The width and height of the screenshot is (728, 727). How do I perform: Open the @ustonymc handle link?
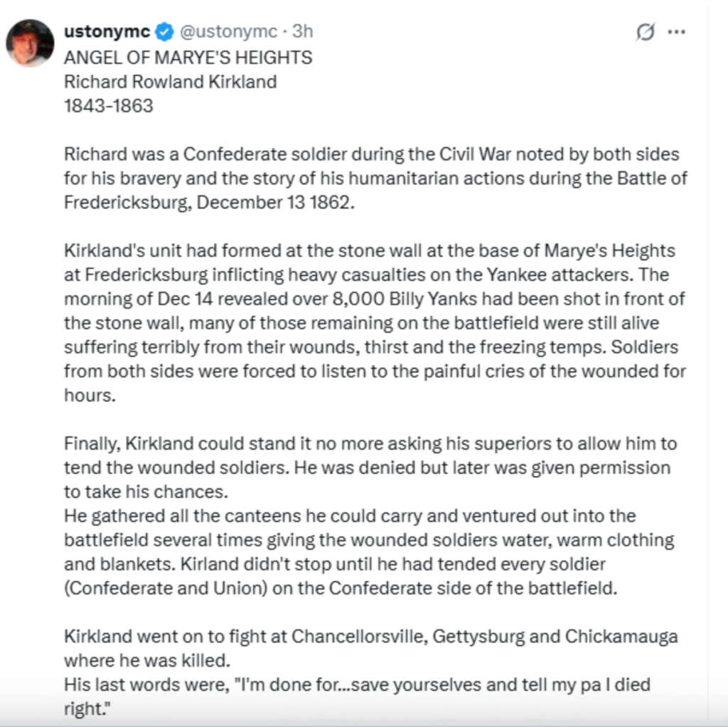click(x=227, y=32)
